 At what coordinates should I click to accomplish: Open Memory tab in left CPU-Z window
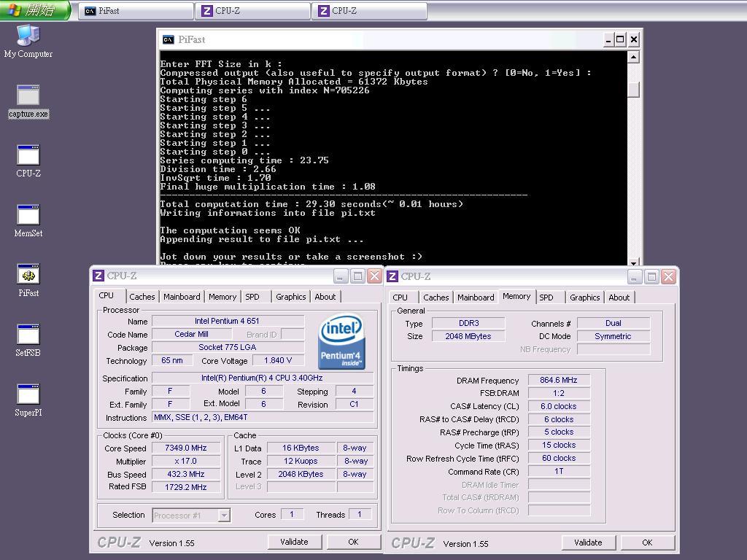click(222, 297)
